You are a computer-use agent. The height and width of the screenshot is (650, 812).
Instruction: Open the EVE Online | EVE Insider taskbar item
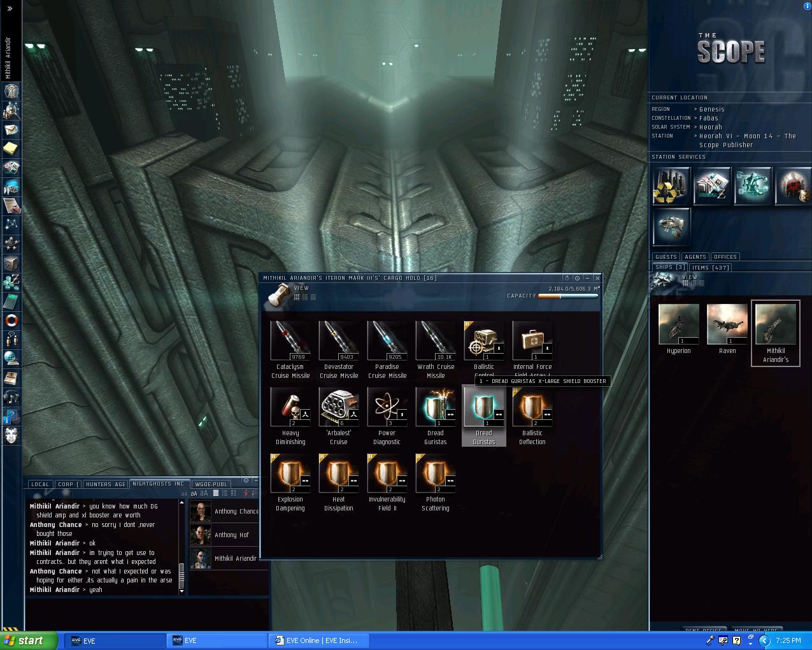click(317, 640)
